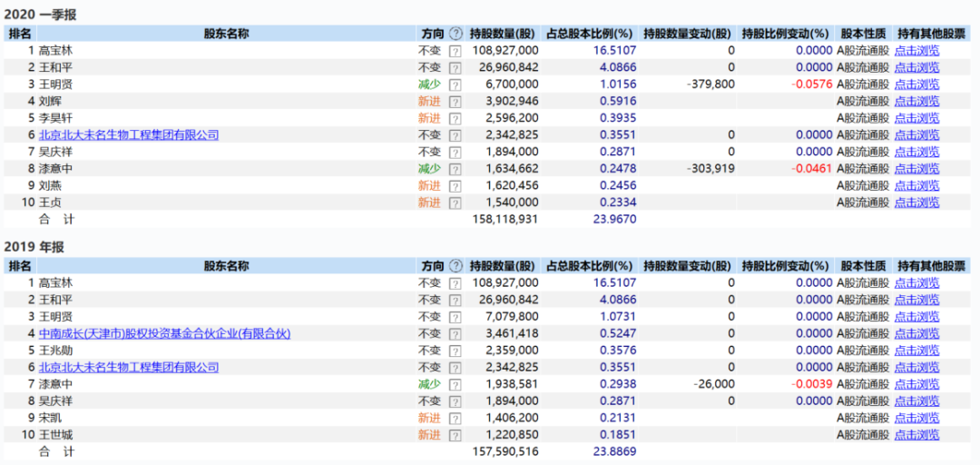Click the help icon in 2019 年报 方向 header
This screenshot has width=980, height=465.
coord(456,266)
